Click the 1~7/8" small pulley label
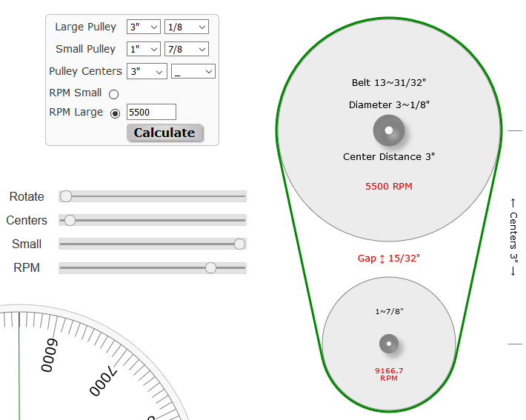 point(389,311)
